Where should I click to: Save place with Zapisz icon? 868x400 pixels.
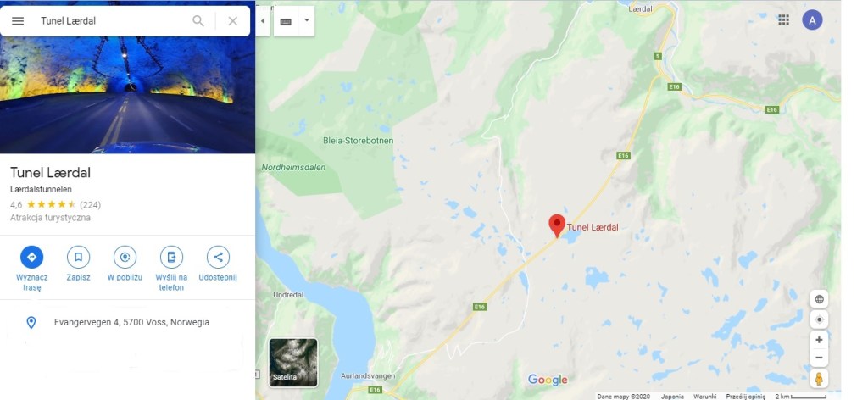click(78, 257)
